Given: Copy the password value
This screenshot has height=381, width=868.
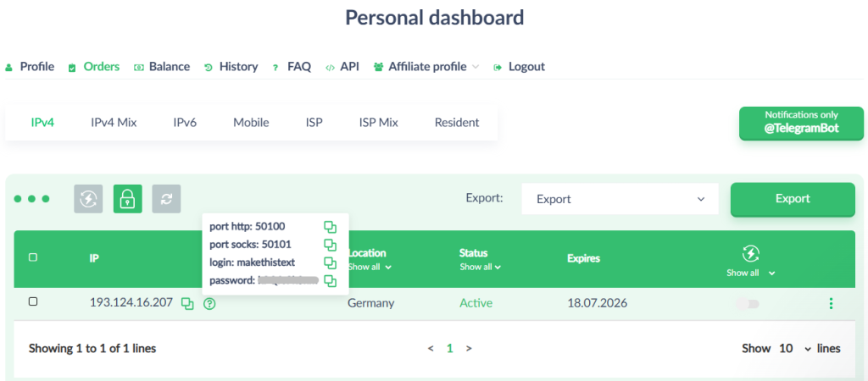Looking at the screenshot, I should coord(330,281).
